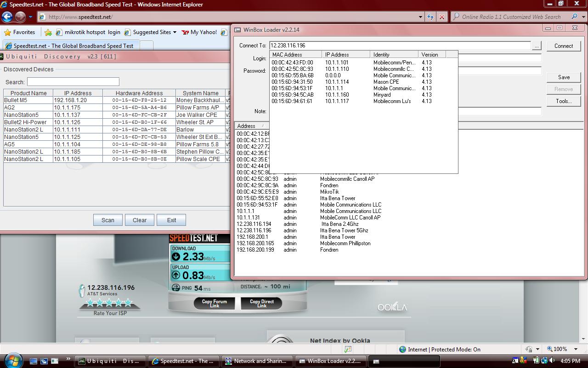This screenshot has width=588, height=368.
Task: Open the Favorites star button
Action: [x=20, y=32]
